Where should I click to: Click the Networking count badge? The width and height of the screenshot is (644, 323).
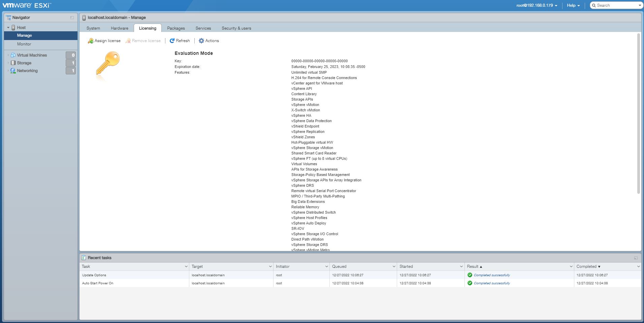[71, 71]
